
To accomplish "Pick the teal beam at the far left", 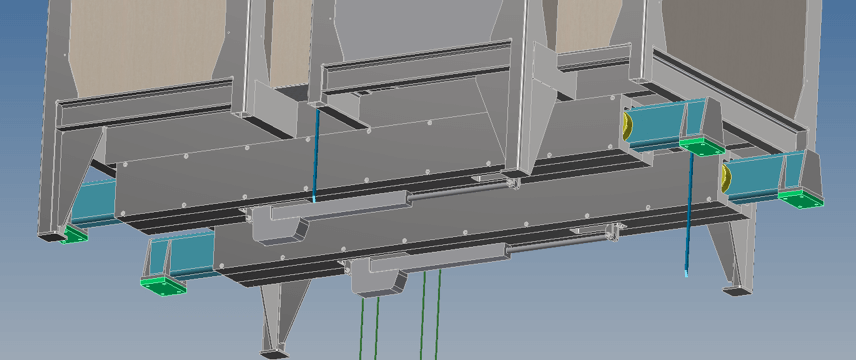I will tap(93, 203).
